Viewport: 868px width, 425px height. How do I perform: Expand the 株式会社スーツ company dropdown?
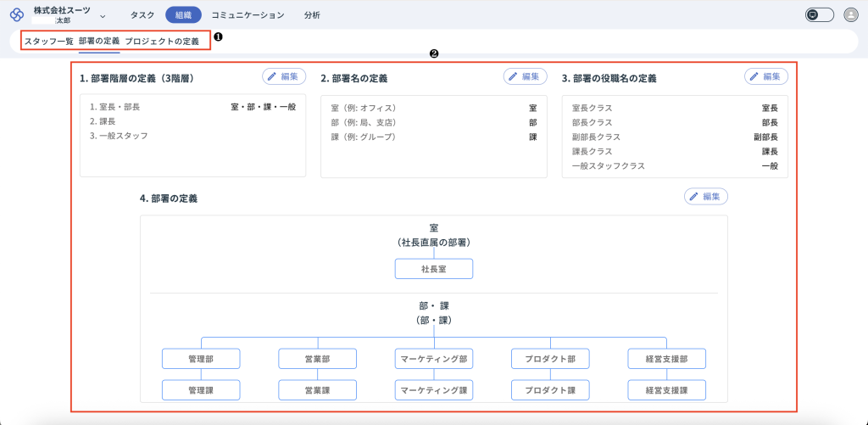pyautogui.click(x=103, y=15)
